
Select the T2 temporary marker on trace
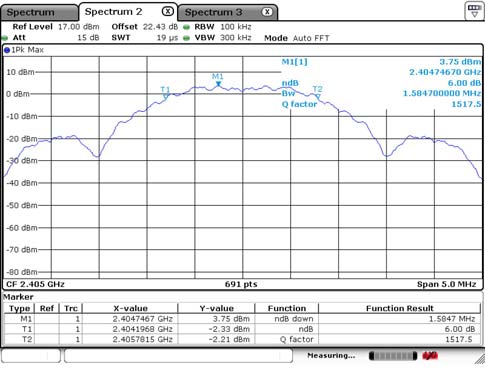pyautogui.click(x=318, y=97)
